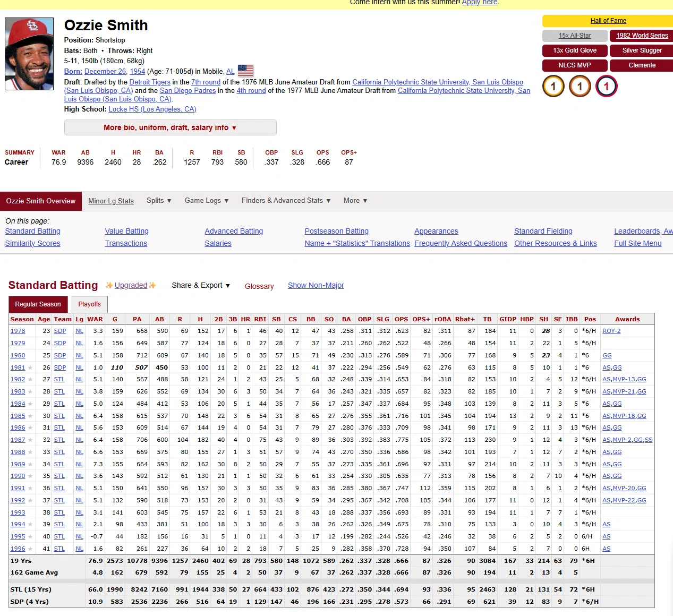
Task: Open Other Resources & Links
Action: (x=556, y=243)
